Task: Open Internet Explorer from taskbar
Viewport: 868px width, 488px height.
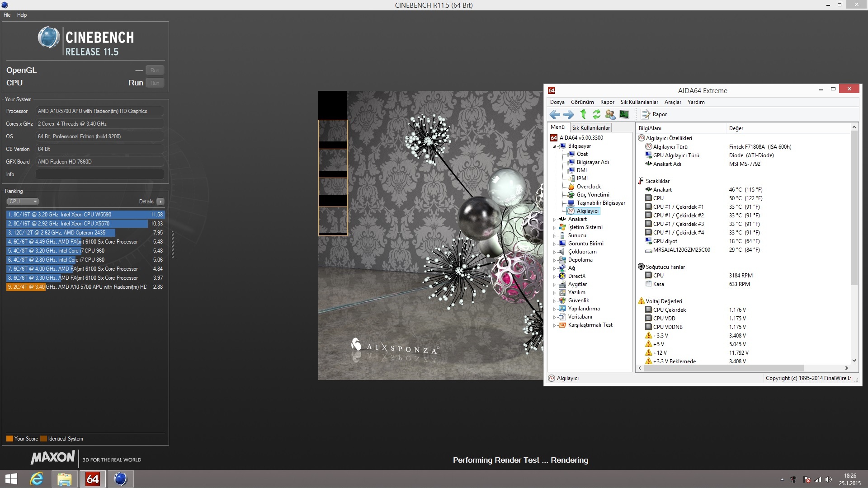Action: tap(37, 479)
